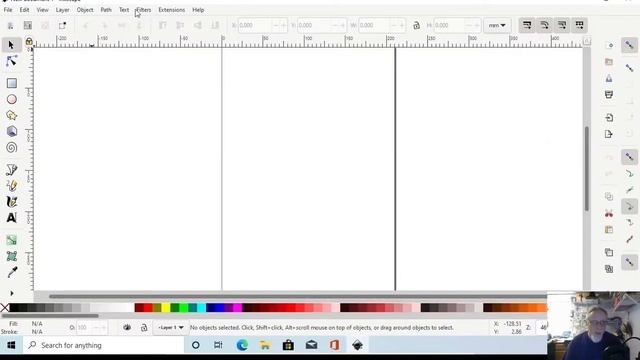Toggle snap nodes, paths and handles

(629, 157)
